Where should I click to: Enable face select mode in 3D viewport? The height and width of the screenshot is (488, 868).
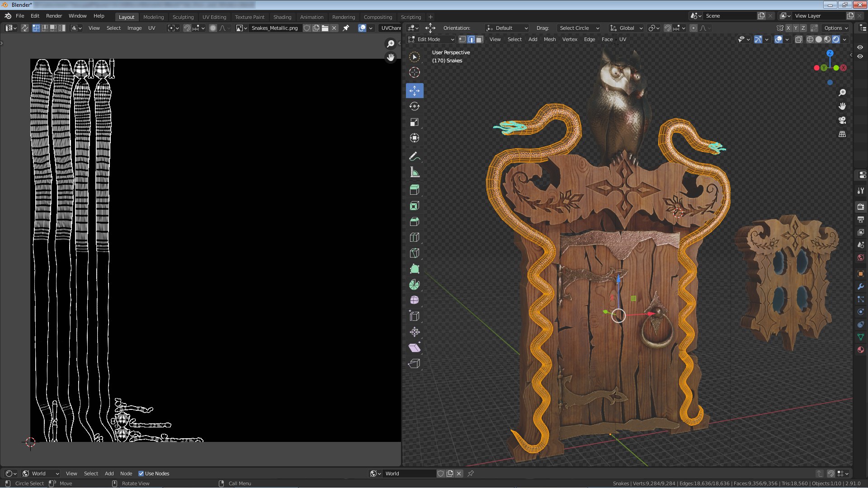point(479,39)
